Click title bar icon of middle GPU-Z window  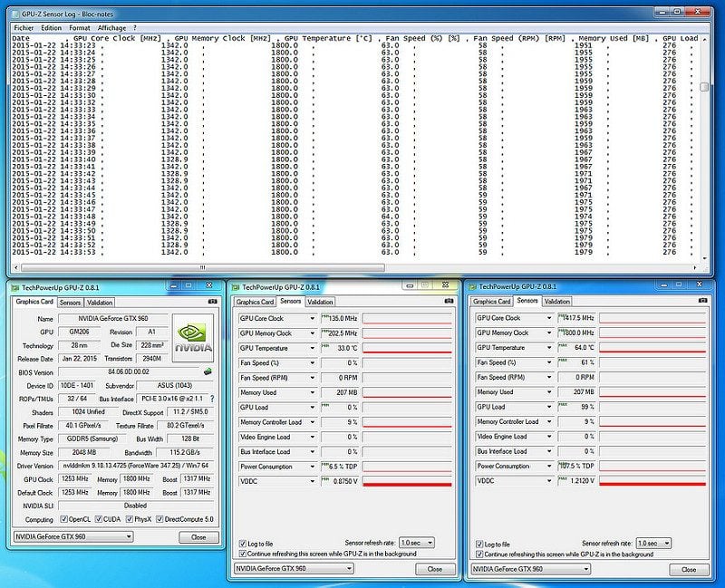[236, 287]
